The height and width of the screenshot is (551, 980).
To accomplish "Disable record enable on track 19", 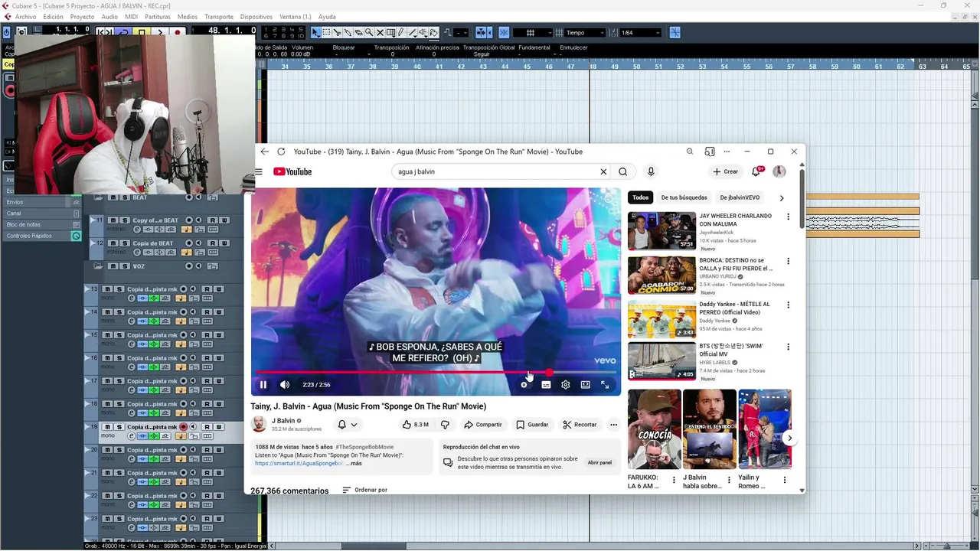I will coord(183,427).
